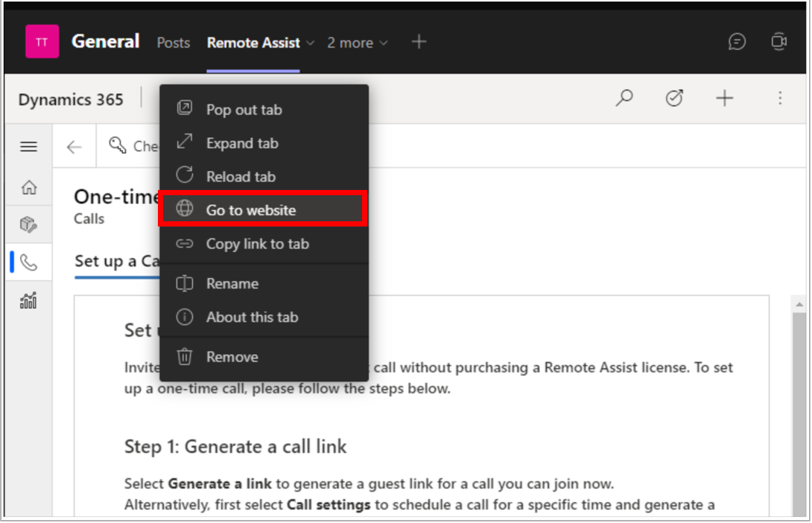The width and height of the screenshot is (812, 523).
Task: Open the conversation chat icon in header
Action: 737,42
